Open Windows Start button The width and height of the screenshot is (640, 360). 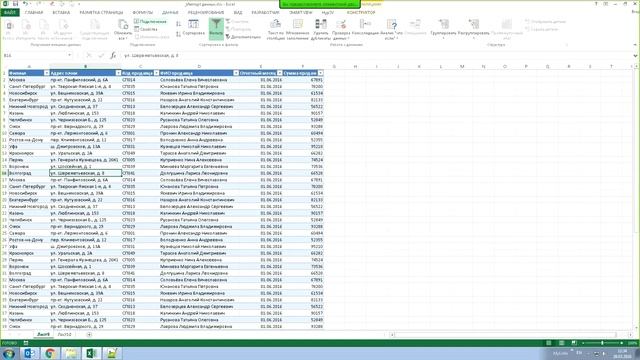[x=9, y=353]
